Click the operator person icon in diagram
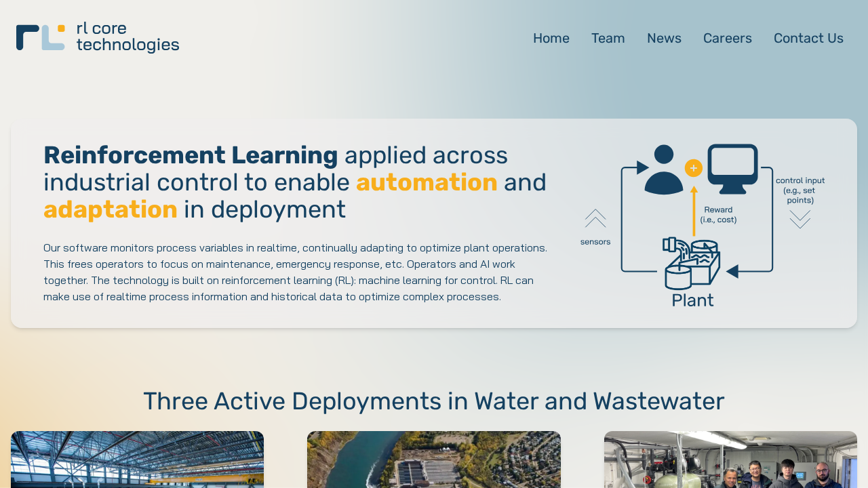868x488 pixels. click(x=663, y=170)
